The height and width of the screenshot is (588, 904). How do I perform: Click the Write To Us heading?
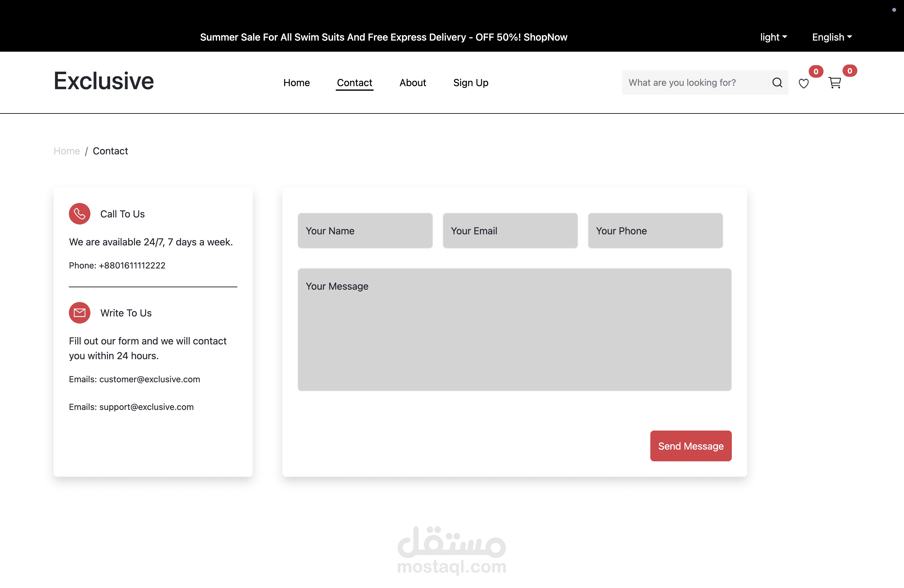point(126,313)
